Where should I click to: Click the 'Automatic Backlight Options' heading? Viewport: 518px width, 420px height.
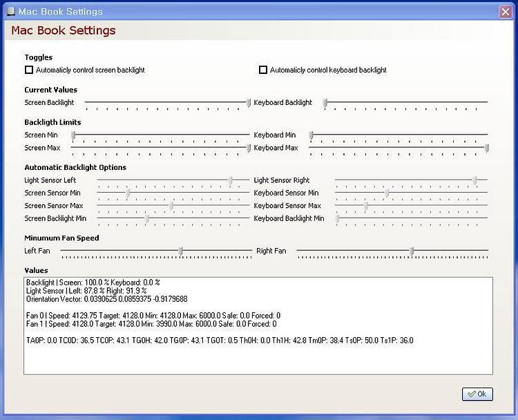tap(75, 168)
